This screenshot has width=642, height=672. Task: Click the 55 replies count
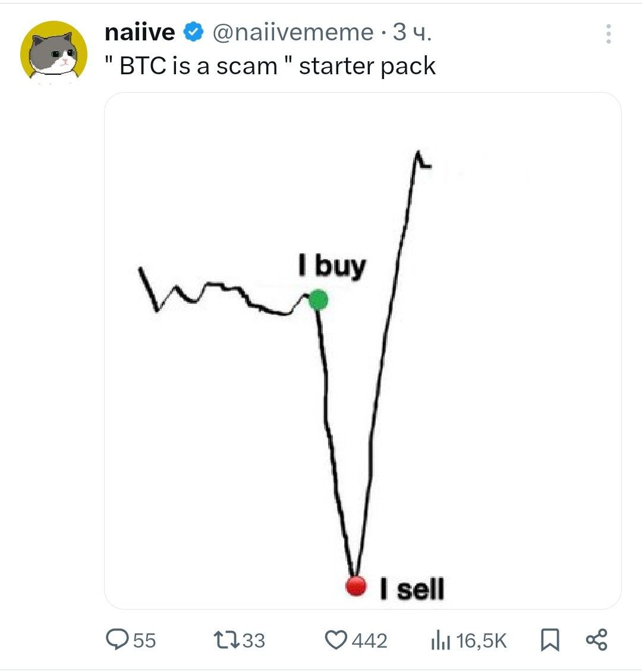coord(144,641)
